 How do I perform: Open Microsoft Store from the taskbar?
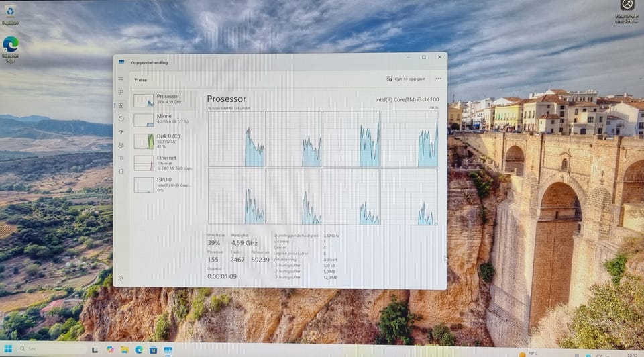(153, 350)
